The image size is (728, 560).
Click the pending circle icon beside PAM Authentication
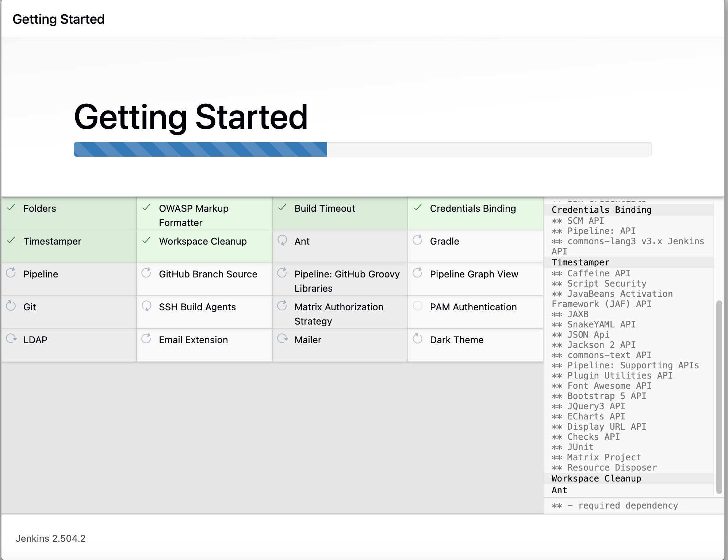[x=418, y=306]
